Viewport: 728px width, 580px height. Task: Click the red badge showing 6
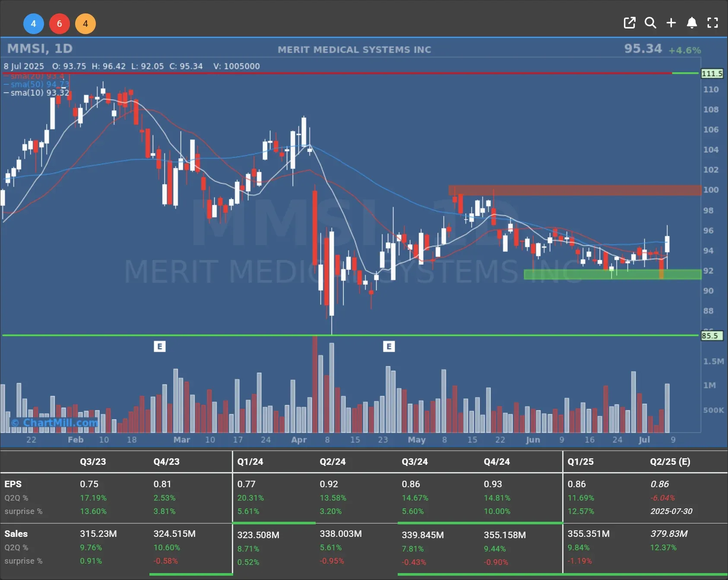pyautogui.click(x=60, y=24)
